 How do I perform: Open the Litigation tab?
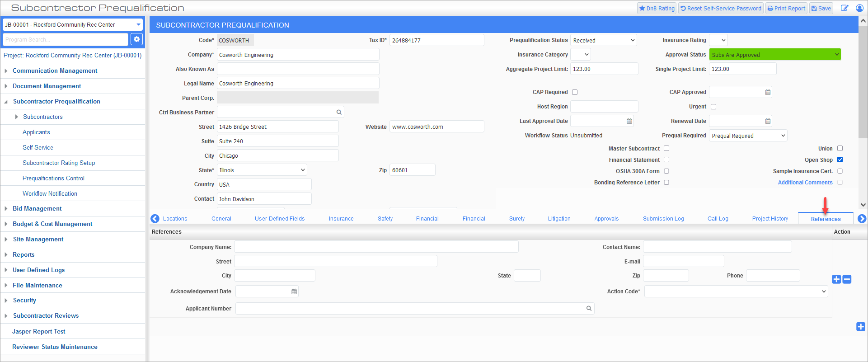point(559,219)
